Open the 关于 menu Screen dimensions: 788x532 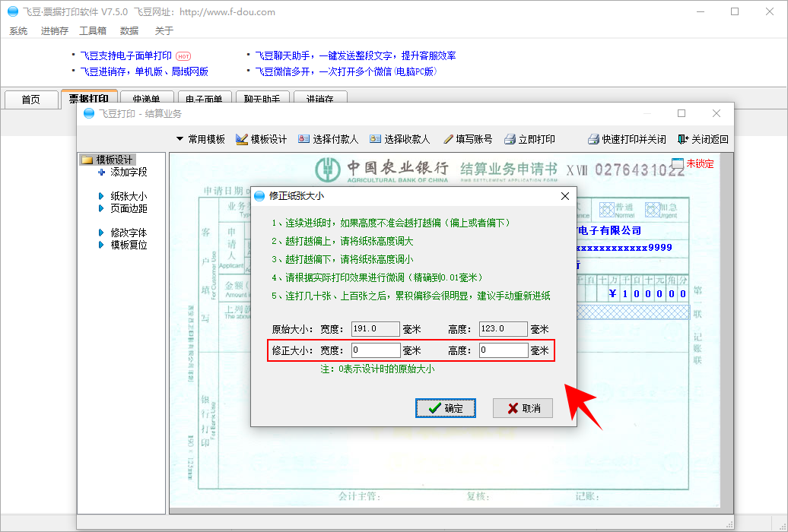tap(164, 30)
